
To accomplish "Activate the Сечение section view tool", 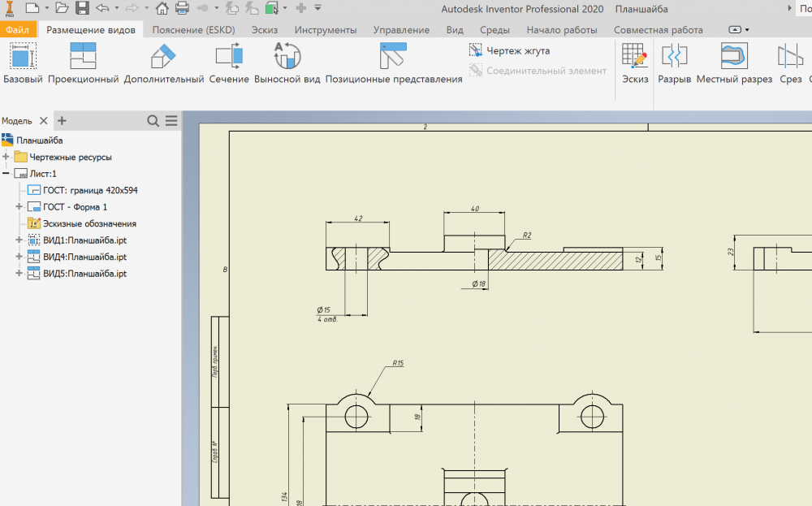I will click(229, 63).
